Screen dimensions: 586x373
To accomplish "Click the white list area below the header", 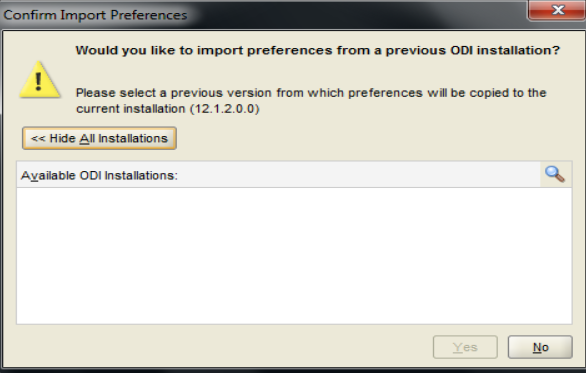I will (294, 256).
